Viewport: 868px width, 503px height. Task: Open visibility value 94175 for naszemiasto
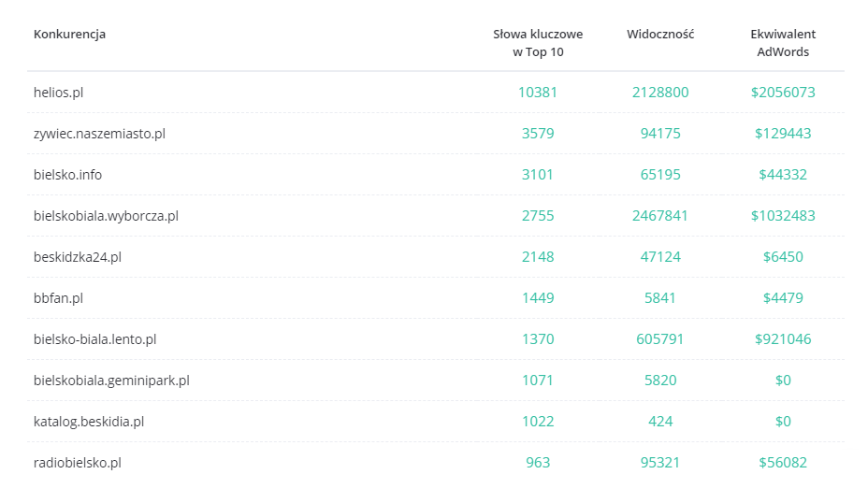tap(659, 134)
